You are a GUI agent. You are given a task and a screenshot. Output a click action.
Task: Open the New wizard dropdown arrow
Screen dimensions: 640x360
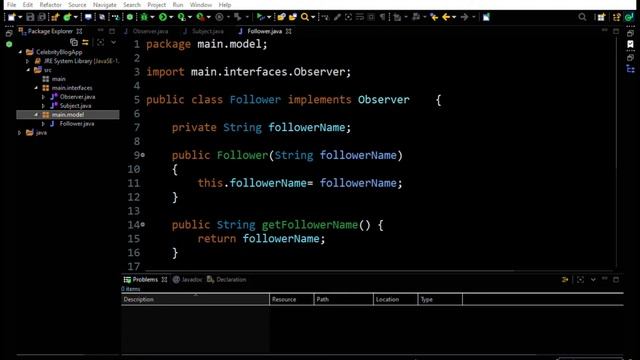(20, 17)
